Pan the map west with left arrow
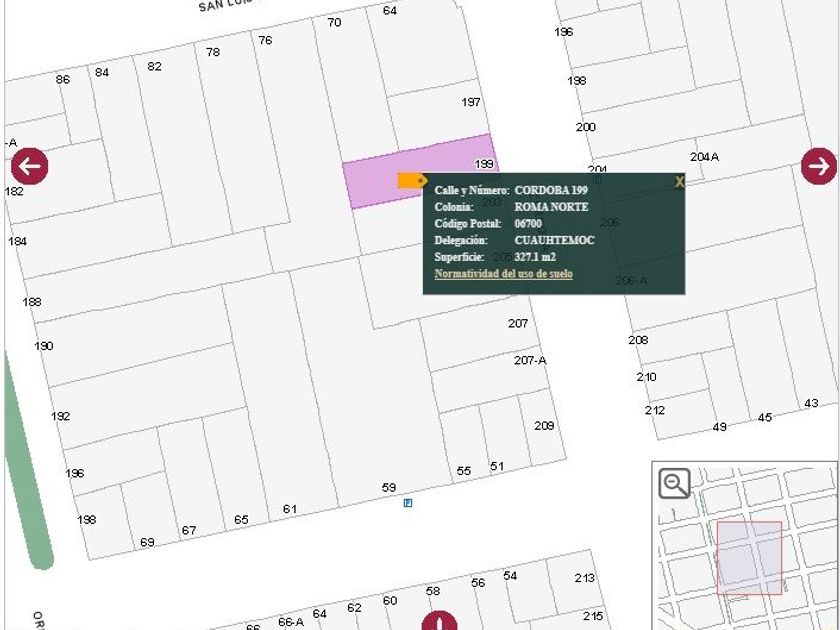 click(29, 167)
